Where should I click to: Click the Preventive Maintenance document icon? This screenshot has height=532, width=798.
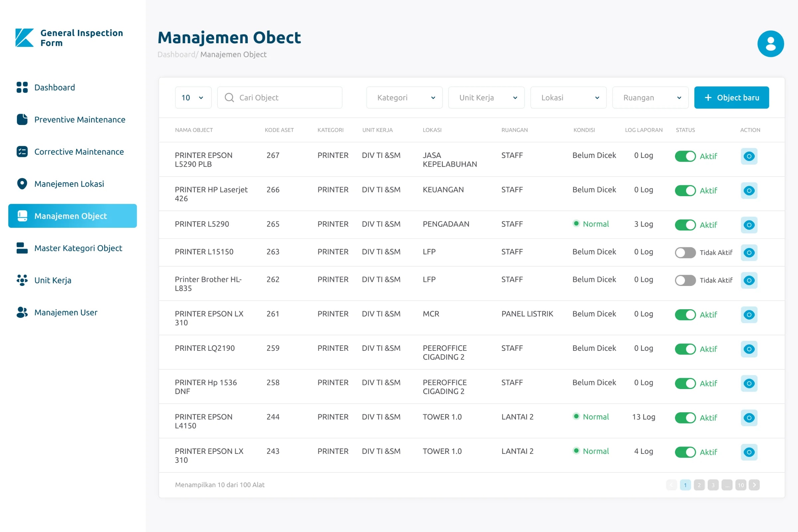(x=22, y=119)
